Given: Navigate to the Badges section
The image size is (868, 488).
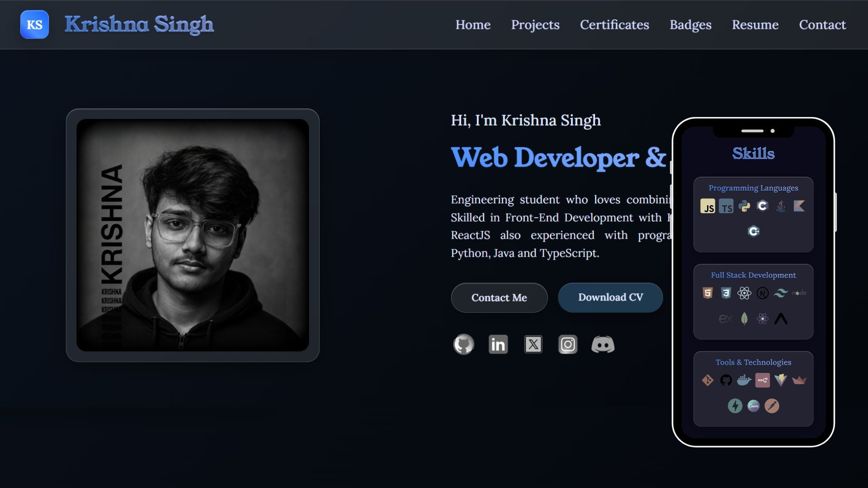Looking at the screenshot, I should pyautogui.click(x=690, y=24).
